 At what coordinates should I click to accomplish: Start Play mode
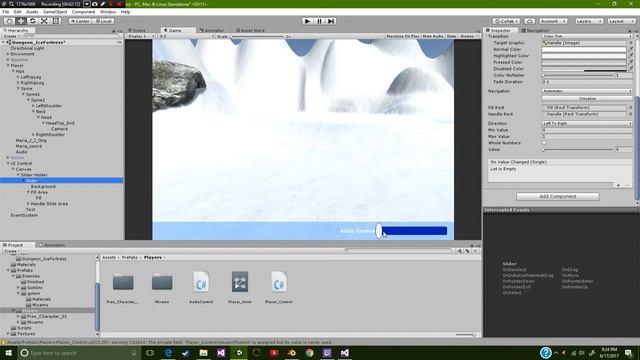tap(307, 21)
